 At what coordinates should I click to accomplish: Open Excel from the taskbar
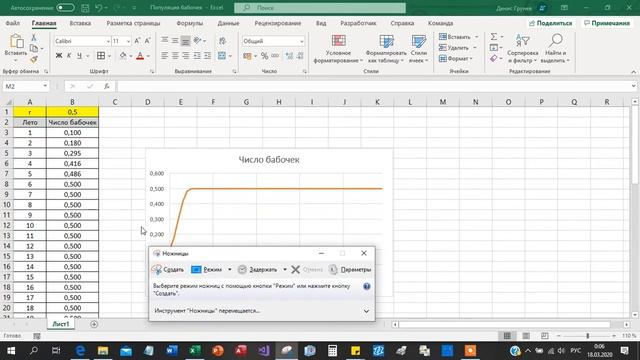click(x=195, y=351)
